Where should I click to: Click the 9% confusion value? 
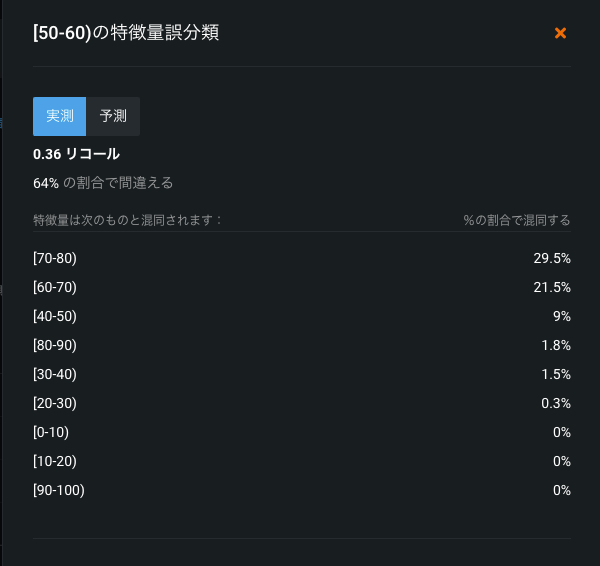pos(561,316)
